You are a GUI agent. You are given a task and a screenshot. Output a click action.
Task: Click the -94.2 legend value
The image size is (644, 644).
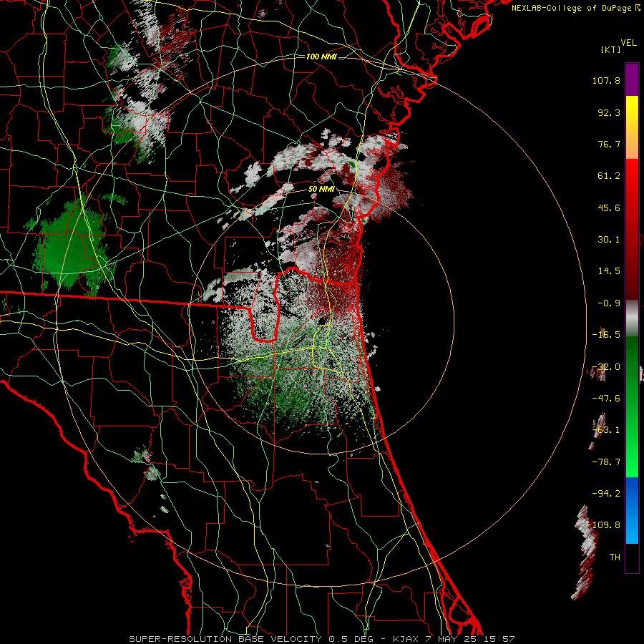(x=606, y=493)
